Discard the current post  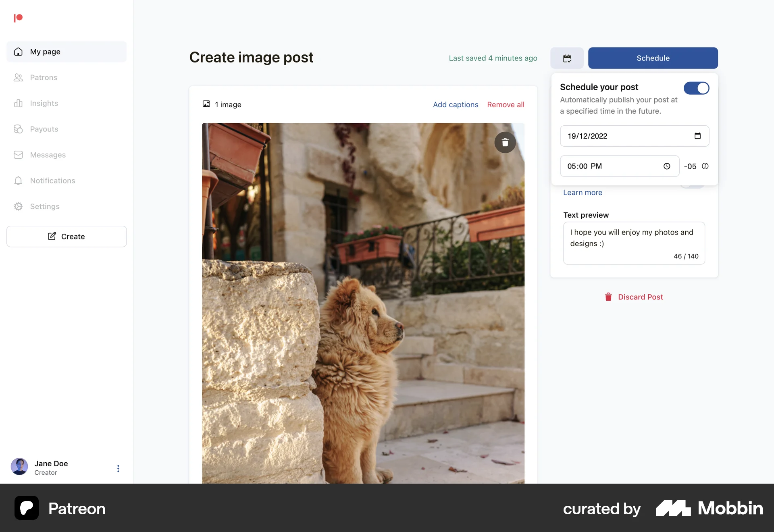tap(640, 297)
